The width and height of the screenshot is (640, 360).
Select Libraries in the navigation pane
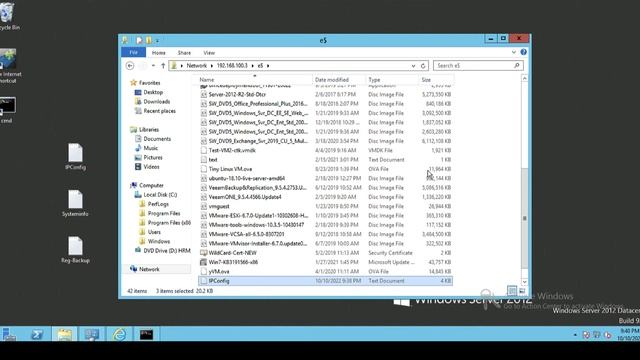click(149, 129)
